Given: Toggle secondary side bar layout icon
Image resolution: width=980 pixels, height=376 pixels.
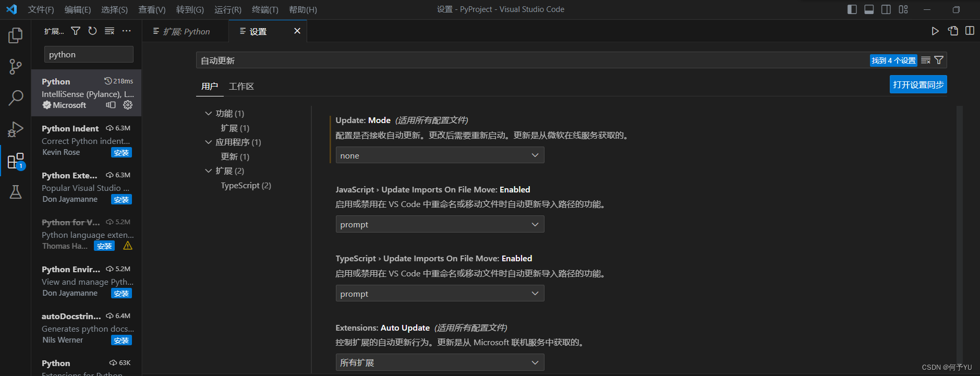Looking at the screenshot, I should tap(886, 9).
